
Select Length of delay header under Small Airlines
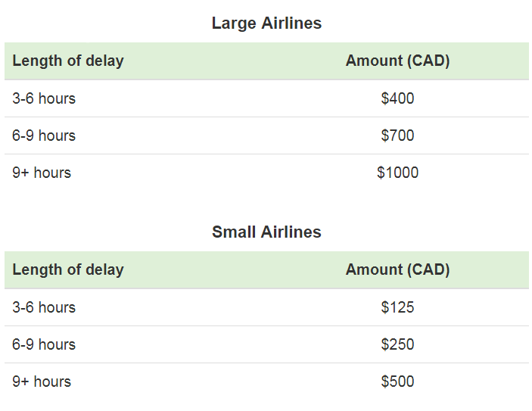click(x=68, y=270)
